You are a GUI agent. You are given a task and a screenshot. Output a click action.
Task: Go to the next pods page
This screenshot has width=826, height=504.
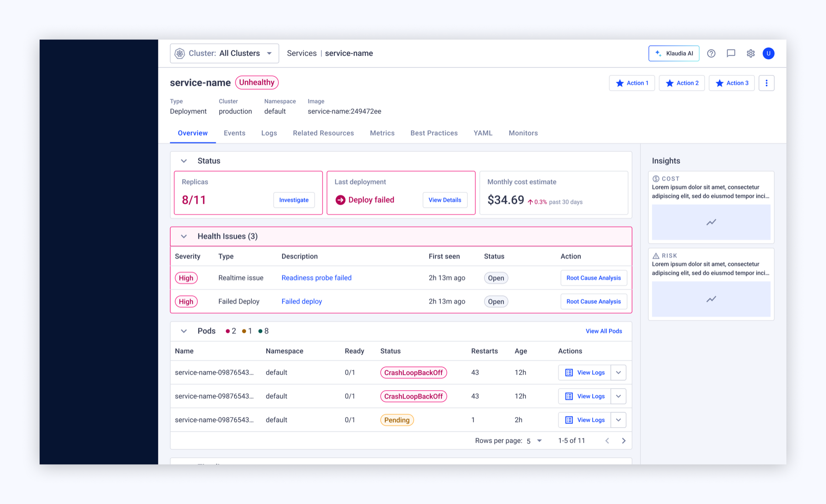click(624, 441)
